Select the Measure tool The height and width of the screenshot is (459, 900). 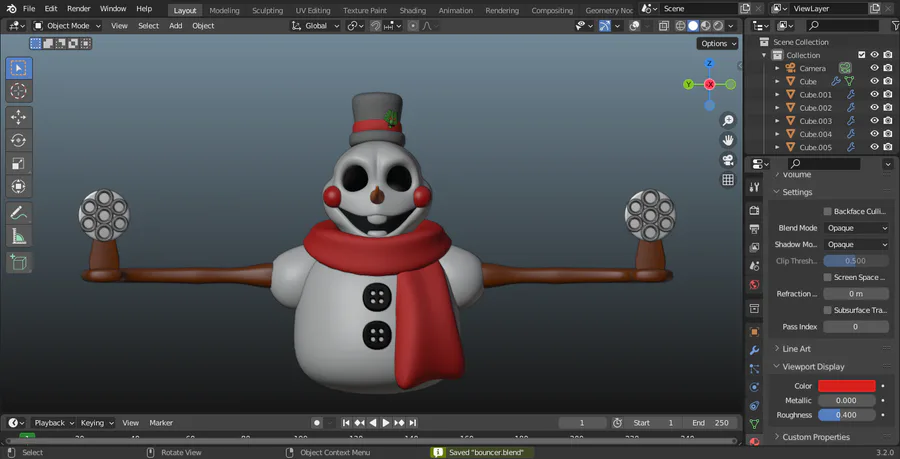point(18,236)
